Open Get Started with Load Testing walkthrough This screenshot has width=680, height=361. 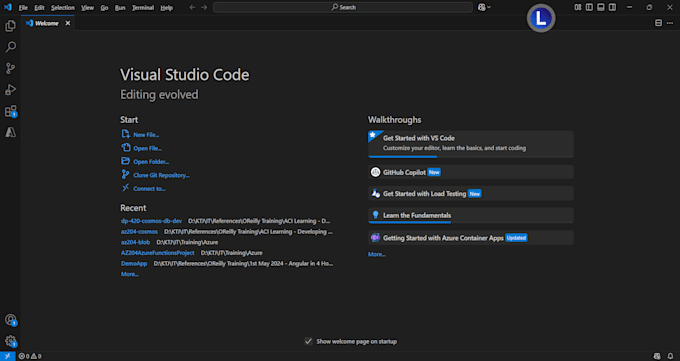[x=471, y=194]
